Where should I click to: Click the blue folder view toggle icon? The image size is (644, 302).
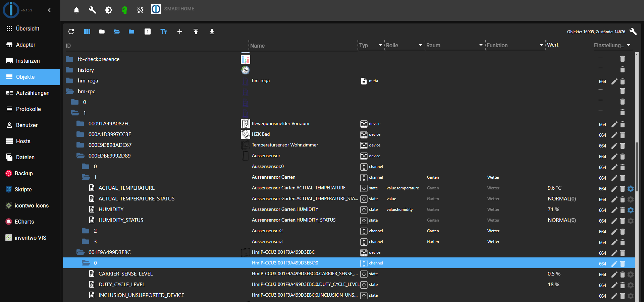pos(131,32)
